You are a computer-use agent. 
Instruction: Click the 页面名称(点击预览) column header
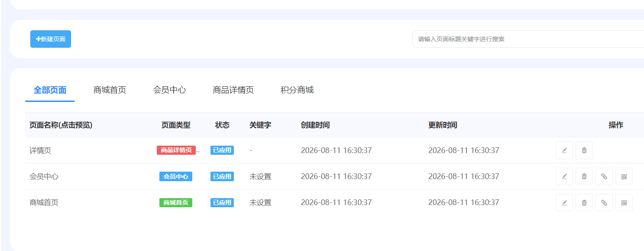click(x=61, y=125)
